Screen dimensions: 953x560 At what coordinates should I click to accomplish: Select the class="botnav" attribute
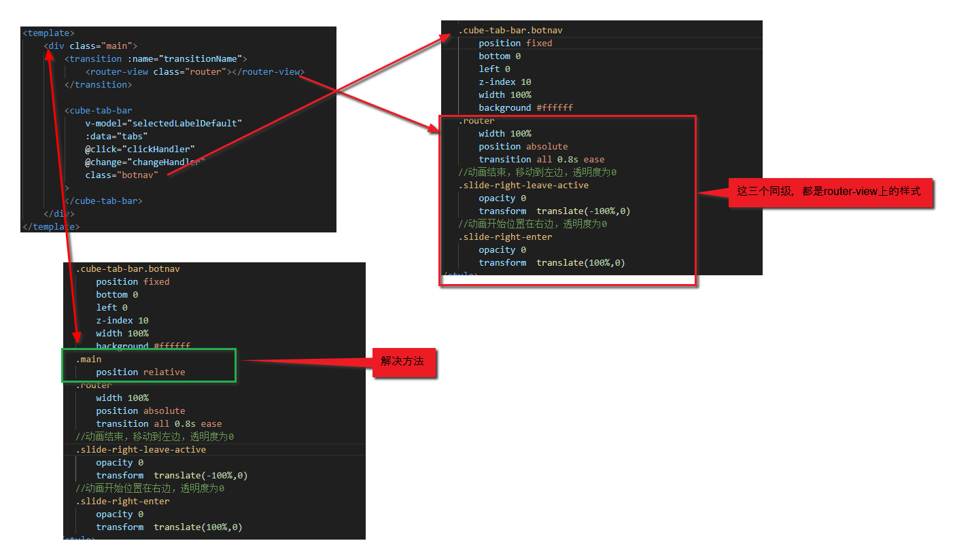pyautogui.click(x=122, y=175)
